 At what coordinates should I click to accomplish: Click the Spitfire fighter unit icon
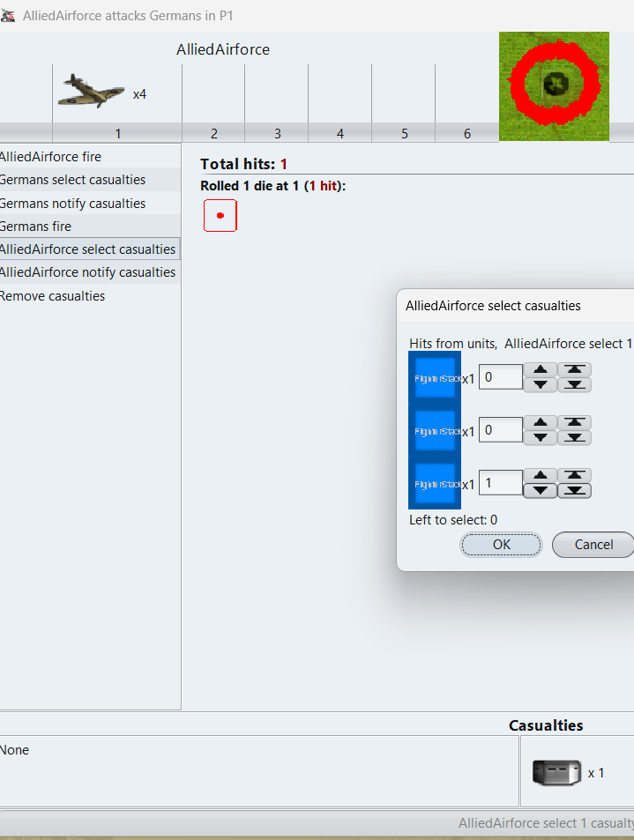(91, 91)
